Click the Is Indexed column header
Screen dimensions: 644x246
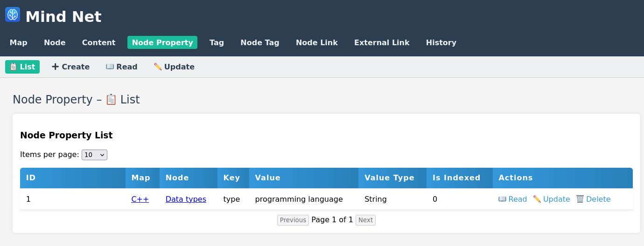tap(460, 178)
